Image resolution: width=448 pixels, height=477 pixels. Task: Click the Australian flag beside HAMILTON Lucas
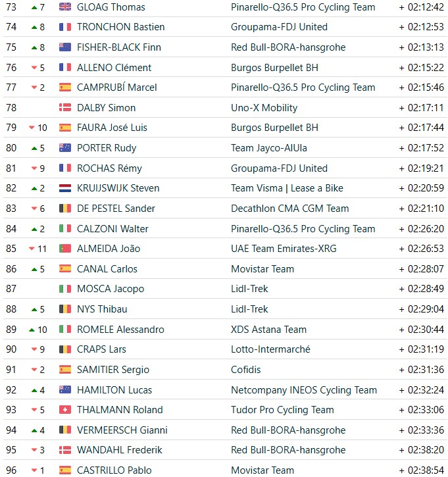[x=64, y=389]
